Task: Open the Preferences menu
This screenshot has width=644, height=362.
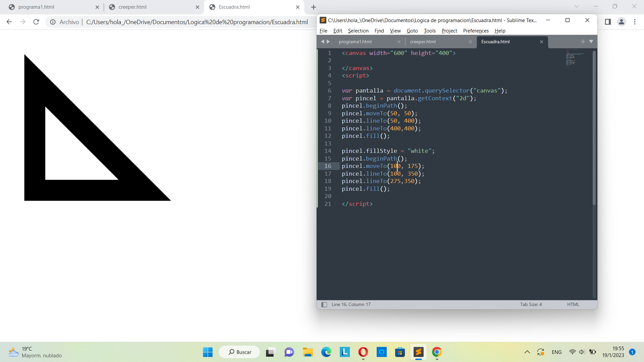Action: click(476, 31)
